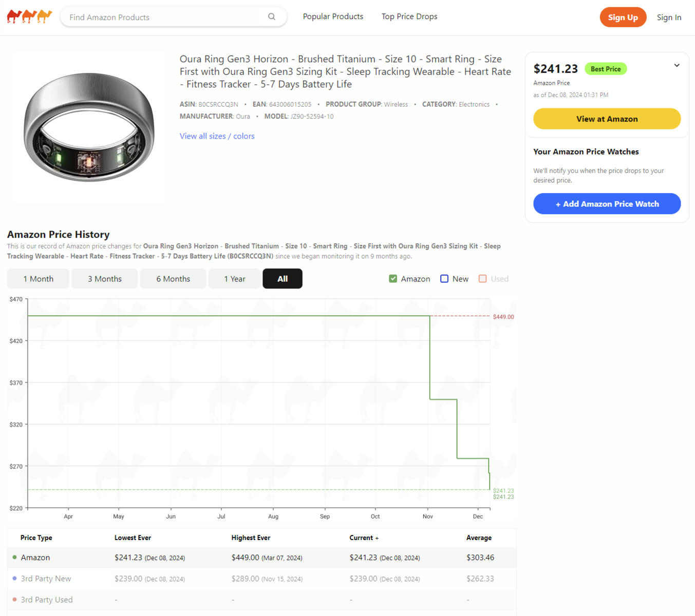Click Add Amazon Price Watch button
Screen dimensions: 695x616
(607, 204)
